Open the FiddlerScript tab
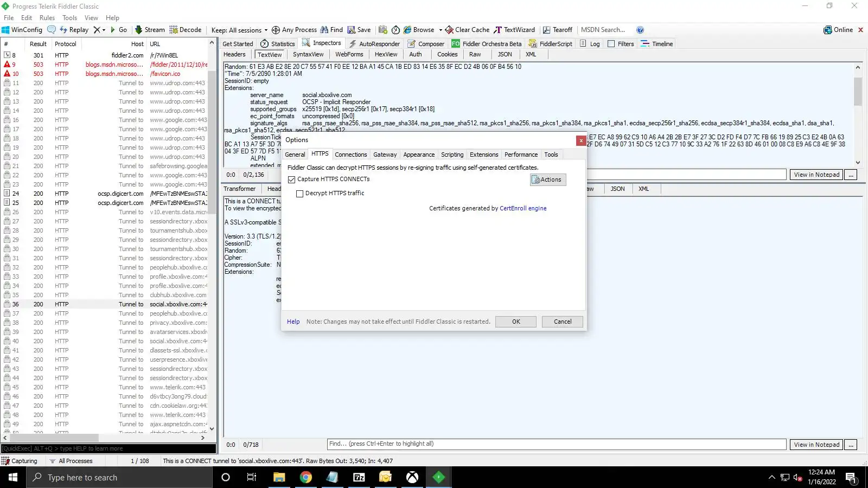868x488 pixels. (x=551, y=44)
